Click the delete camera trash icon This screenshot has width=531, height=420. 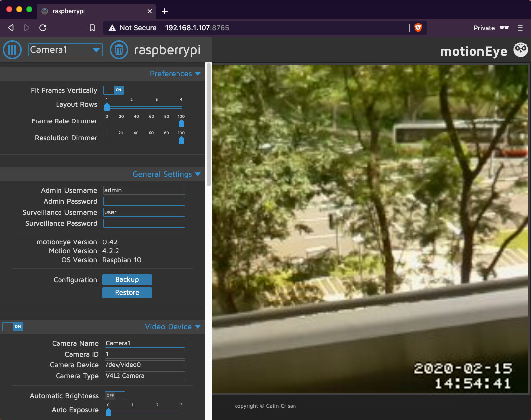(x=118, y=49)
